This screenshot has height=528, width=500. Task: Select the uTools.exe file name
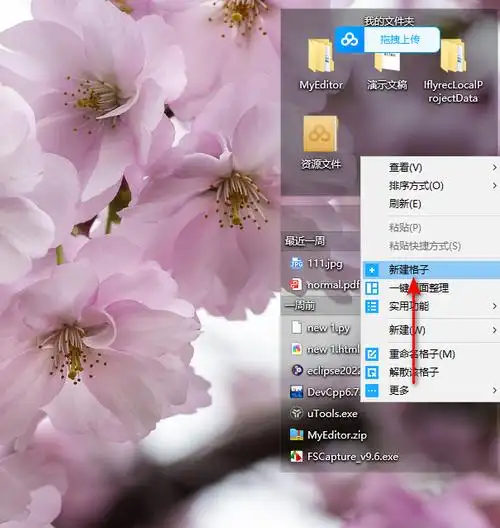tap(332, 414)
